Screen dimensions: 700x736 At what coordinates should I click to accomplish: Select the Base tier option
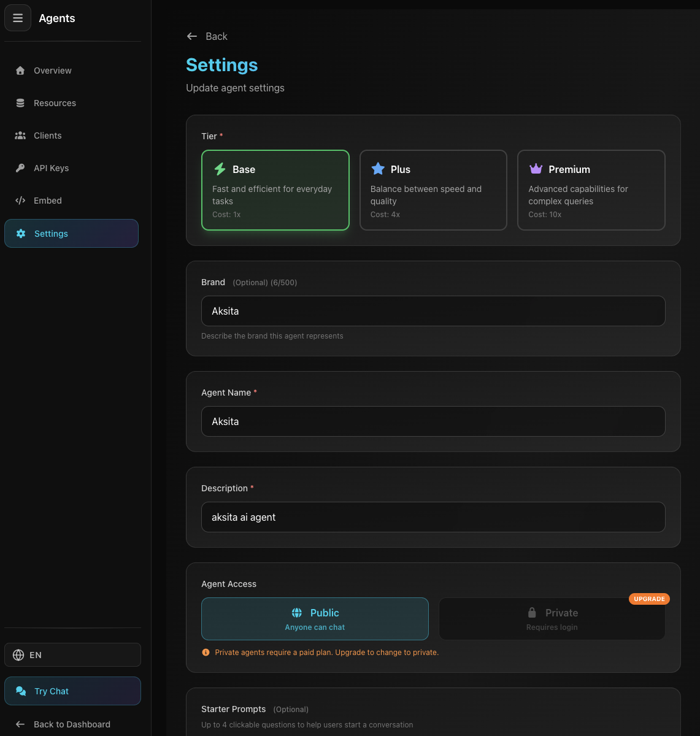[x=275, y=190]
